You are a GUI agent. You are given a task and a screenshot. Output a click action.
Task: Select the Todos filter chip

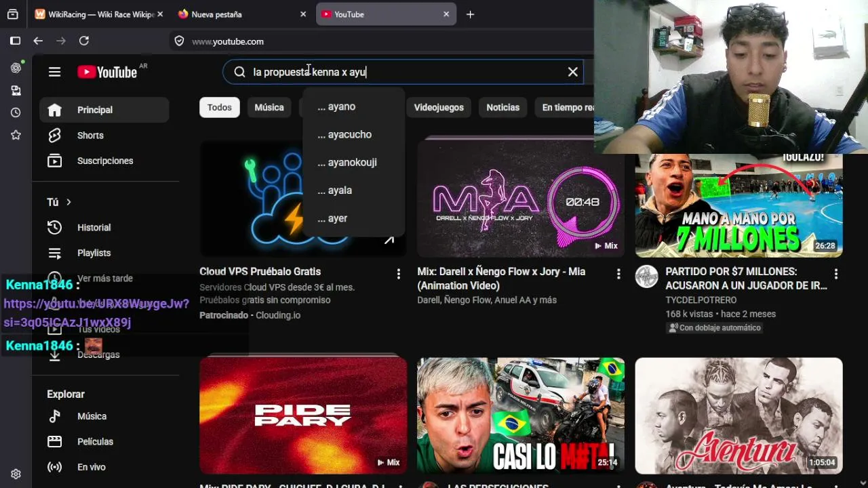219,107
